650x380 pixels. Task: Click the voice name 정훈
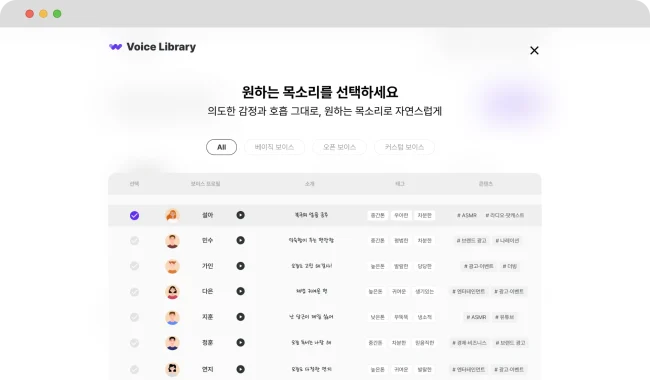click(x=207, y=343)
